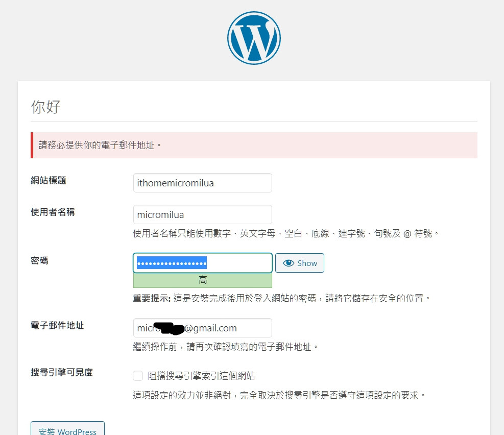This screenshot has height=435, width=504.
Task: Click the 阻擋搜尋引擎索引這個網站 checkbox label
Action: pos(201,376)
